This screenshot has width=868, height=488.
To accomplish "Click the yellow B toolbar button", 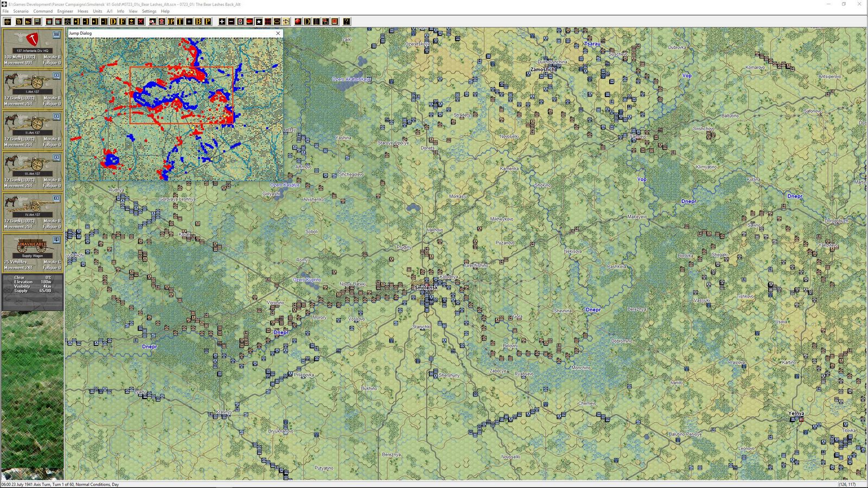I will (198, 22).
